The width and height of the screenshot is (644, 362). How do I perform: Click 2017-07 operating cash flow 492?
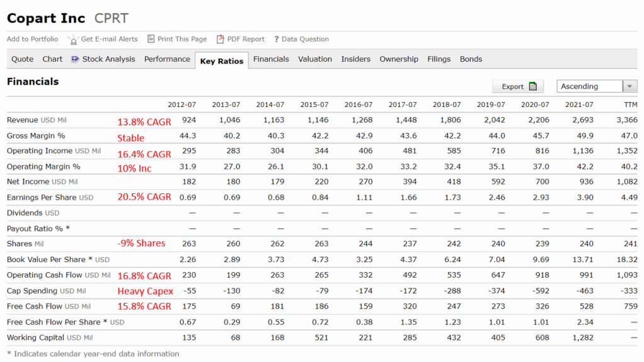tap(410, 275)
